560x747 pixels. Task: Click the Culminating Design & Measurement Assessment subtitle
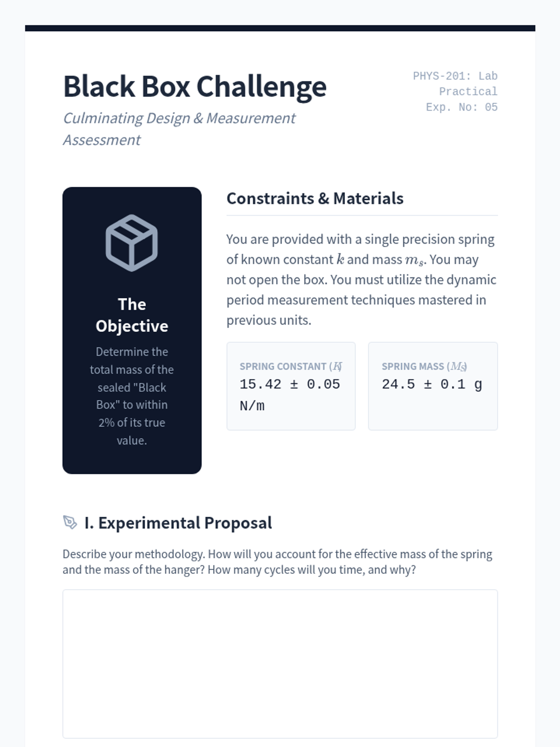179,129
